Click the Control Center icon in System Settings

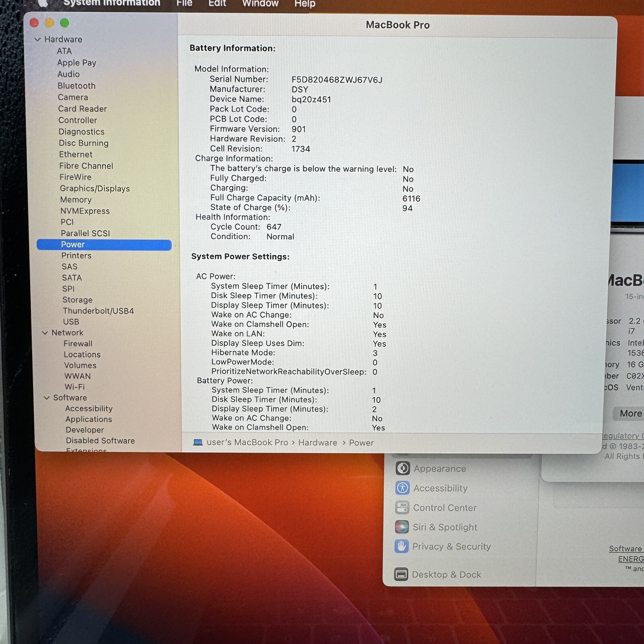[402, 508]
